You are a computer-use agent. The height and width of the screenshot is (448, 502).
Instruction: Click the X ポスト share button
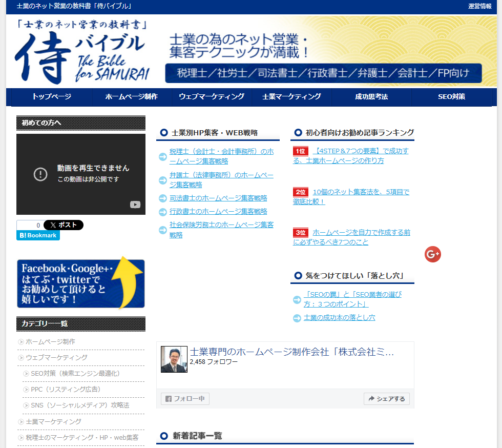pyautogui.click(x=64, y=225)
